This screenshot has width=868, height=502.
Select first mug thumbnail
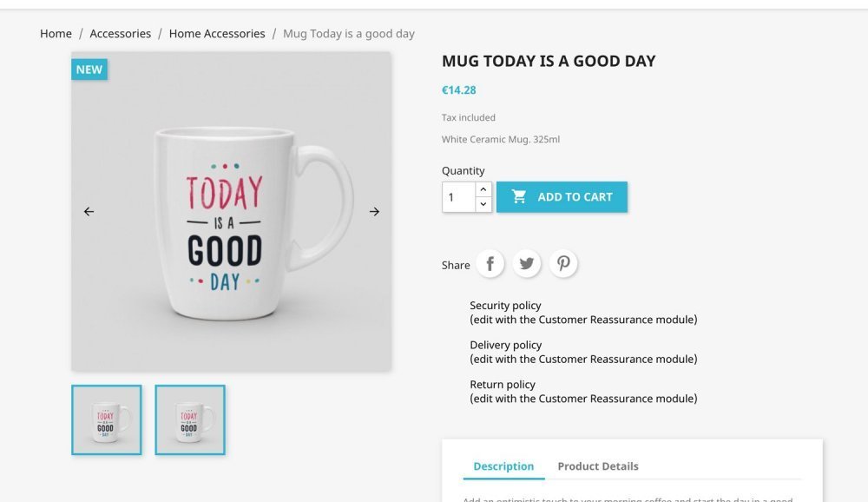[106, 420]
